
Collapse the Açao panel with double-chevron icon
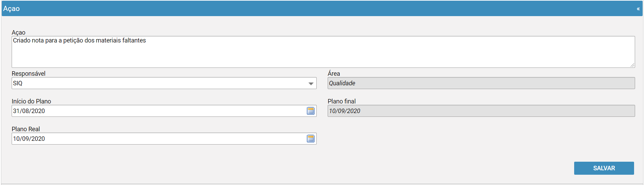[638, 9]
